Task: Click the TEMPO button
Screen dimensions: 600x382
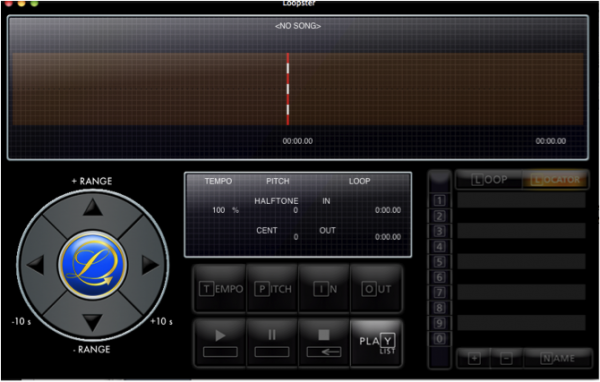Action: point(220,288)
